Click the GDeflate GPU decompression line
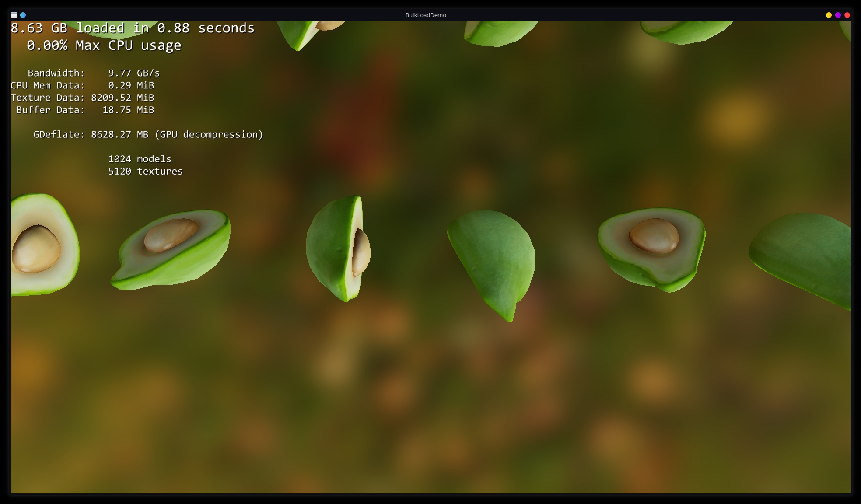Viewport: 861px width, 504px height. 148,134
